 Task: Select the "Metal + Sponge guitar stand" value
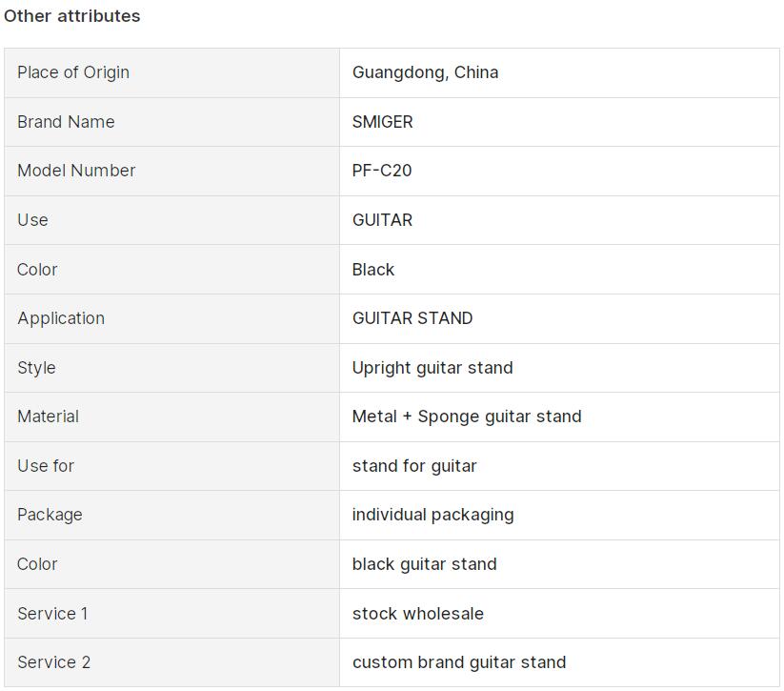point(466,417)
